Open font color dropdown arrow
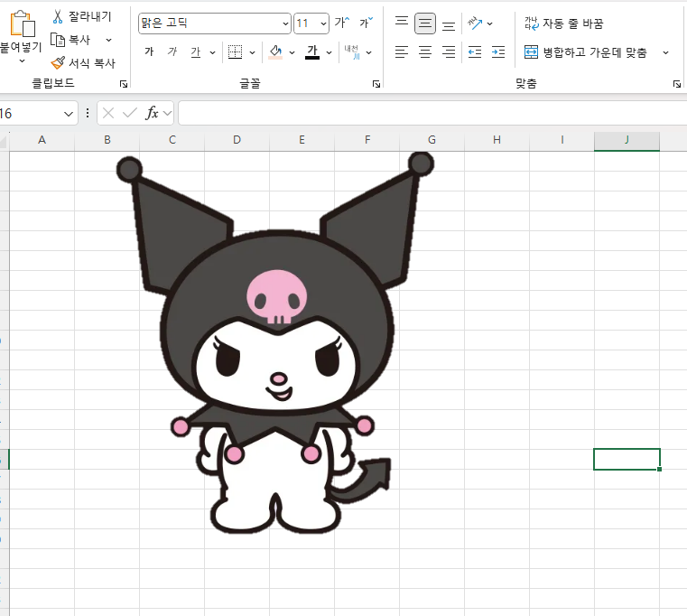 pos(329,52)
